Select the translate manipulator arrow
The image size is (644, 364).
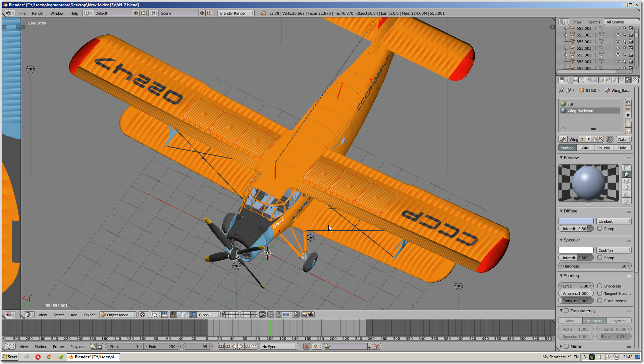point(180,315)
